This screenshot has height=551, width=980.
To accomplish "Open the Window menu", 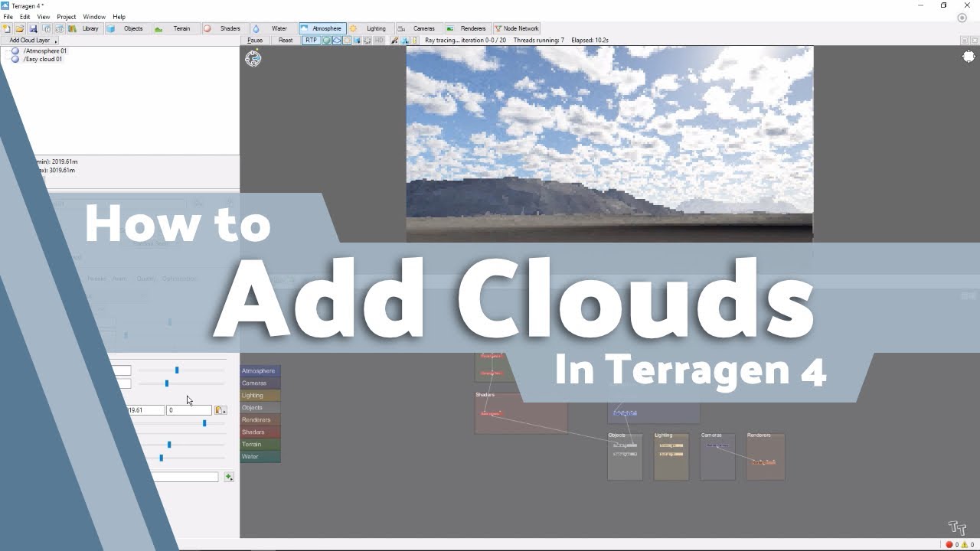I will click(94, 17).
